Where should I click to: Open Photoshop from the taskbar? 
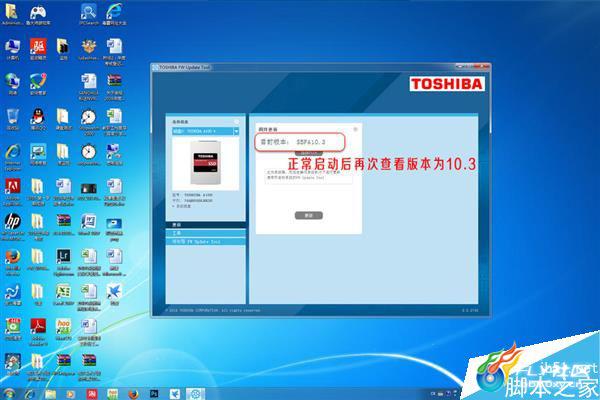(x=154, y=394)
